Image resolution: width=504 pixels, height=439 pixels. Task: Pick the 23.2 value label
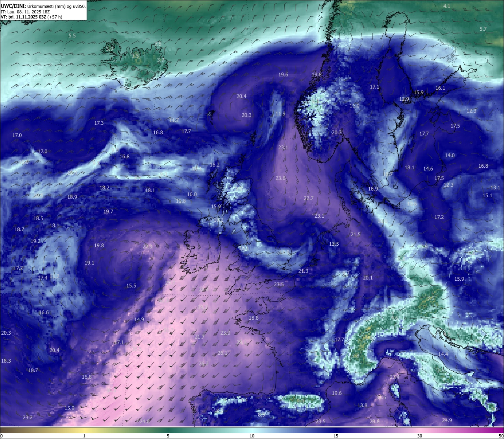(28, 418)
